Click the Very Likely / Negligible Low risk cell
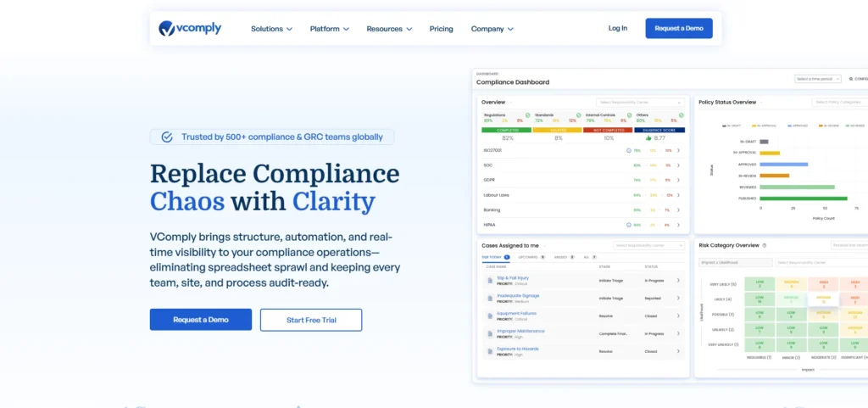This screenshot has height=408, width=868. click(759, 284)
